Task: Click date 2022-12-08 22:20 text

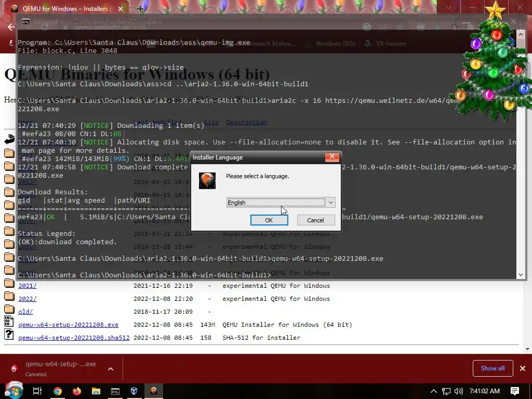Action: click(x=163, y=299)
